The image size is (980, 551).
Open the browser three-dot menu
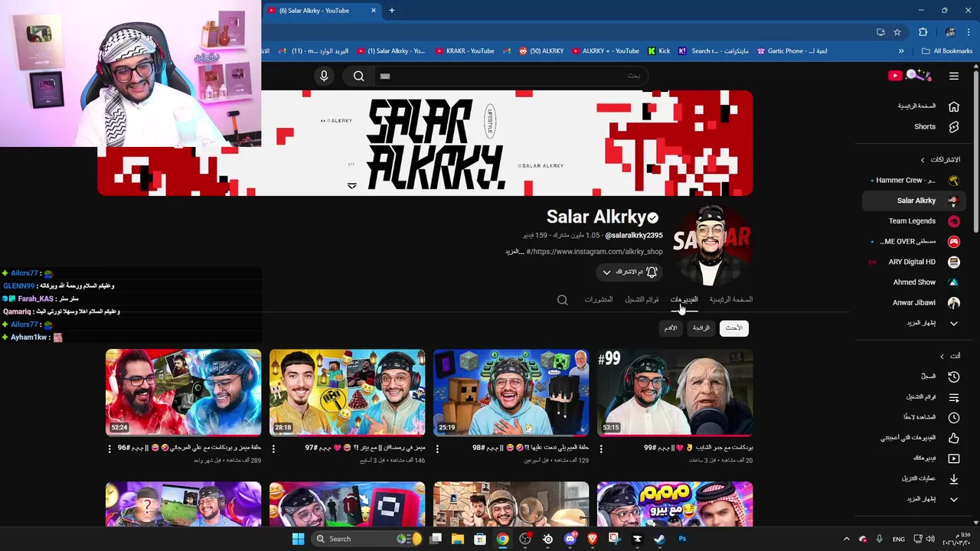coord(969,32)
